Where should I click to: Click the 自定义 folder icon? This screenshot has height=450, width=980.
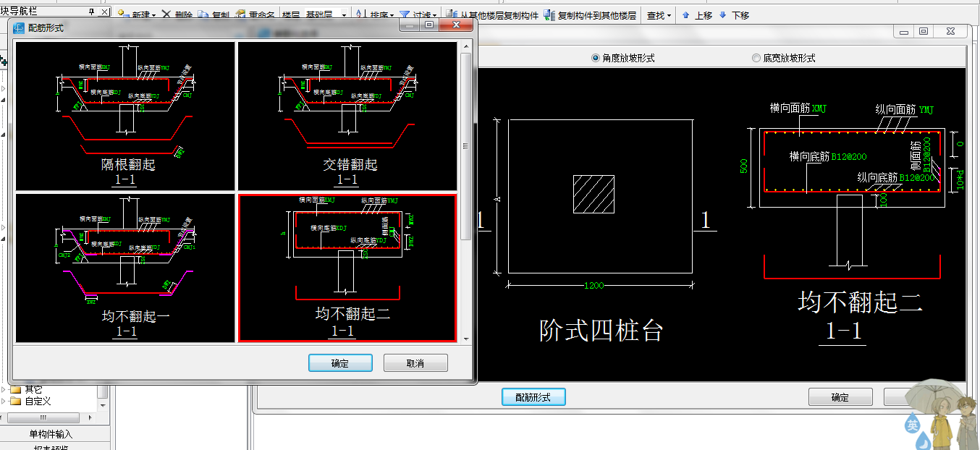[x=15, y=401]
